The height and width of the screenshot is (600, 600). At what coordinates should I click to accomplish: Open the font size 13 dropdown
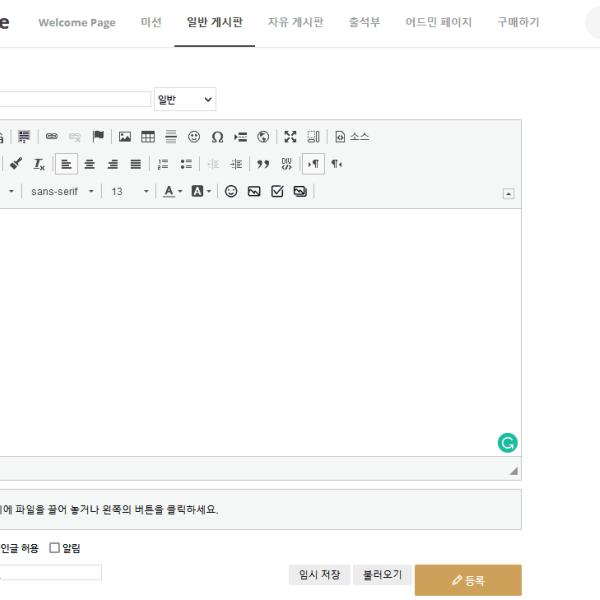coord(129,190)
